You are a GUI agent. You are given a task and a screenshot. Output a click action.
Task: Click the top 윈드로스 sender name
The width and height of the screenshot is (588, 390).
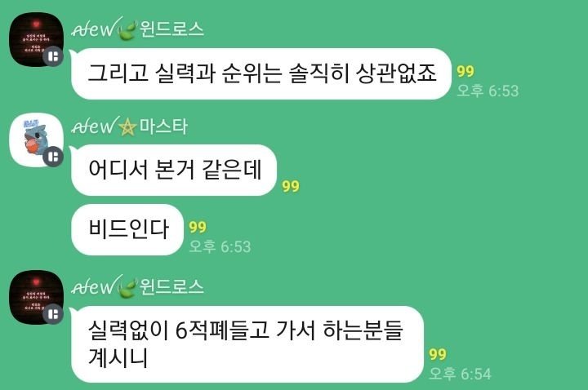coord(171,29)
